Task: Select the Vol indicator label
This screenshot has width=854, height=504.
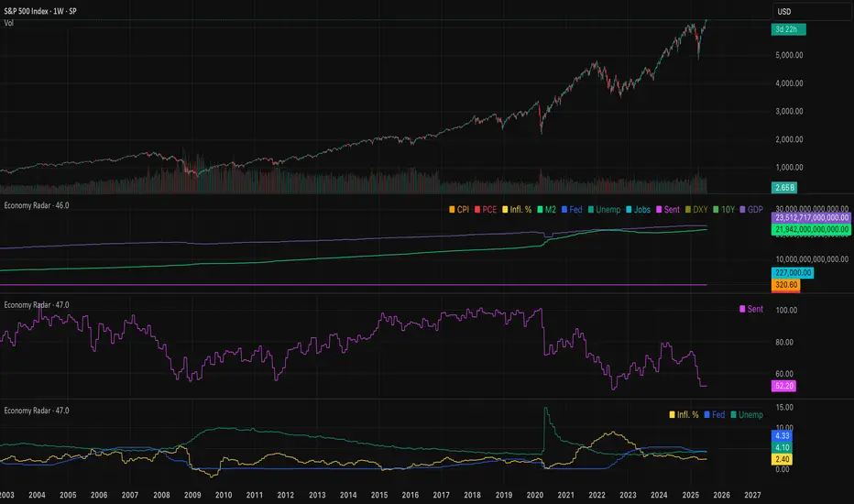Action: click(9, 23)
